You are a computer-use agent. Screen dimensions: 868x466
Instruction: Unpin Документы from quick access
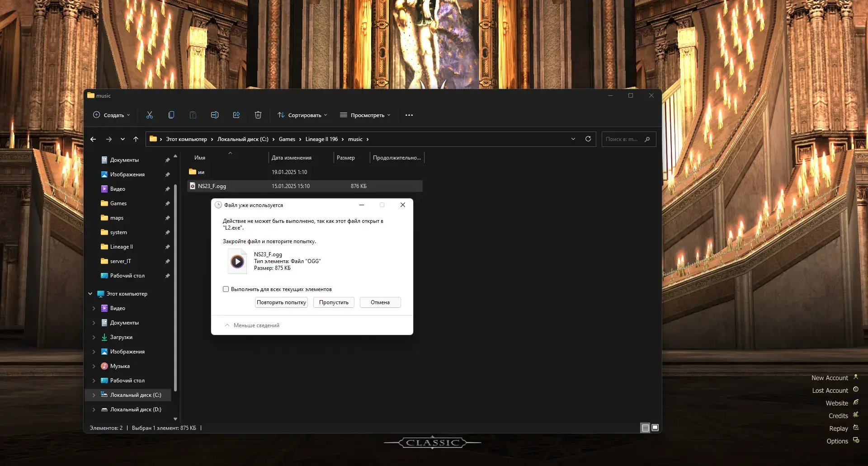[x=168, y=160]
